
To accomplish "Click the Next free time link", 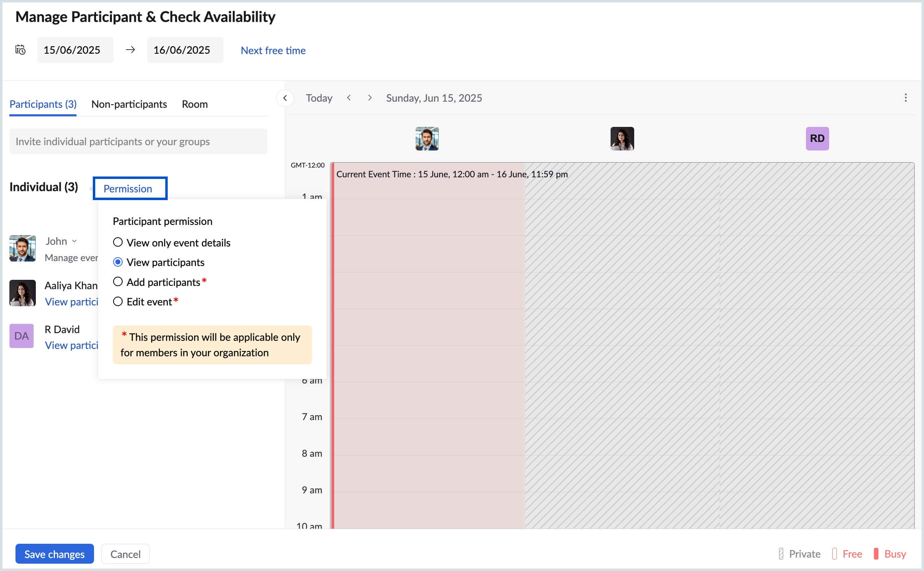I will [273, 50].
